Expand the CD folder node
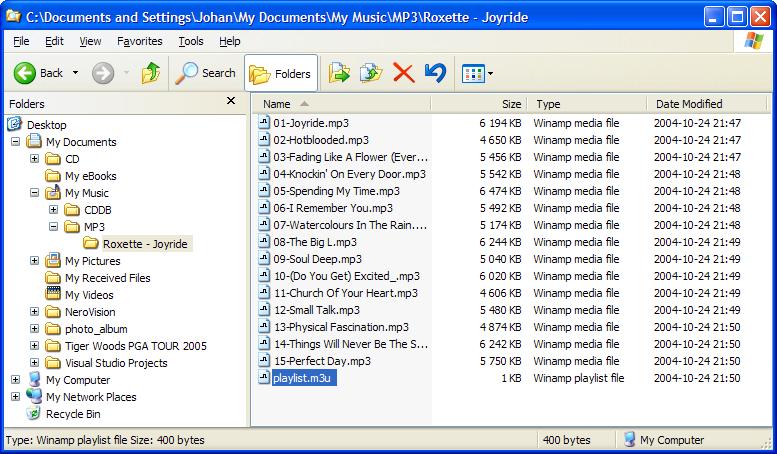The width and height of the screenshot is (777, 454). (x=34, y=159)
